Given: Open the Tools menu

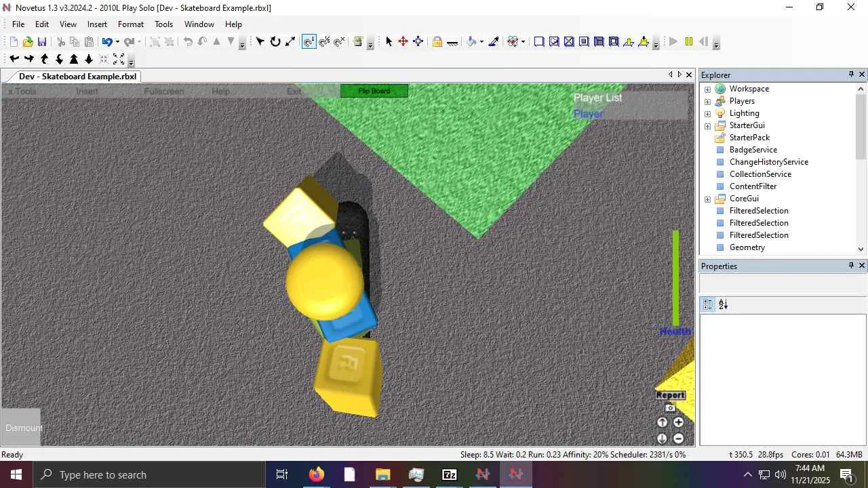Looking at the screenshot, I should (x=163, y=24).
